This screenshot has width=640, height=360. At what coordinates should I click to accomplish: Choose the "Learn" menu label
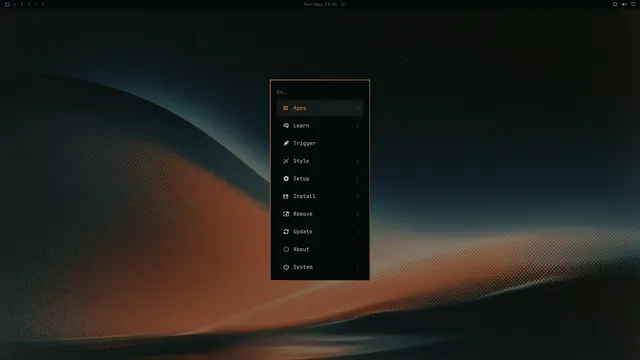click(x=301, y=126)
